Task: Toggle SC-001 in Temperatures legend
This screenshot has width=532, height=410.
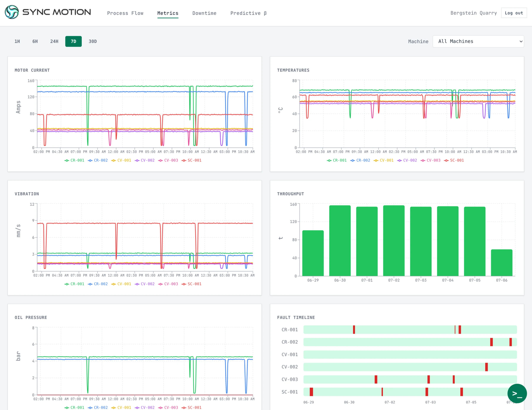Action: 454,160
